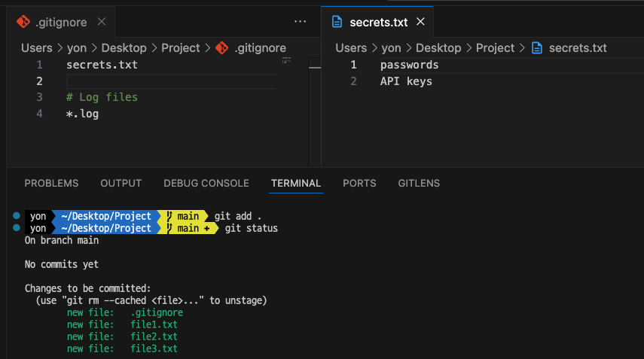Expand the Users breadcrumb in .gitignore path
Viewport: 644px width, 359px height.
[x=36, y=47]
